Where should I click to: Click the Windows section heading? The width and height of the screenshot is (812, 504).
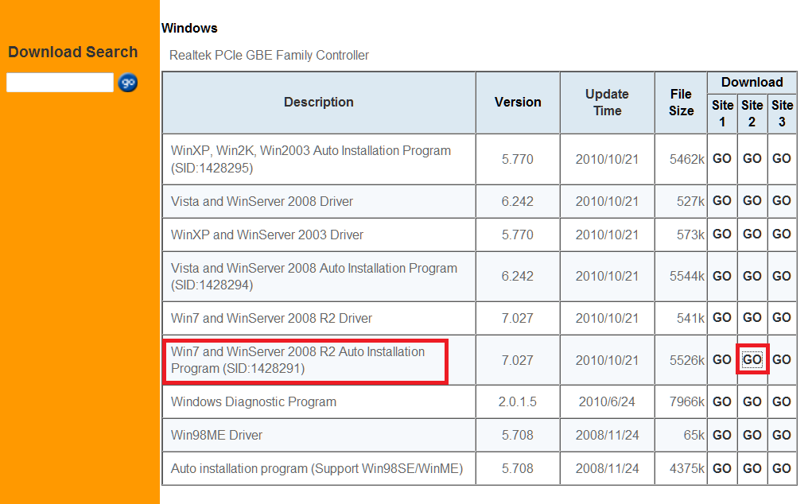pos(189,28)
